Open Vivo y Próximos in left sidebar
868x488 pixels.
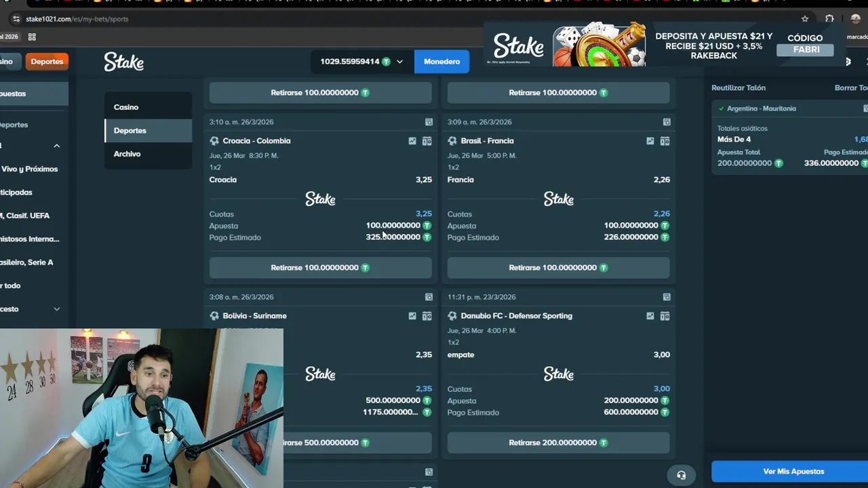(x=29, y=169)
